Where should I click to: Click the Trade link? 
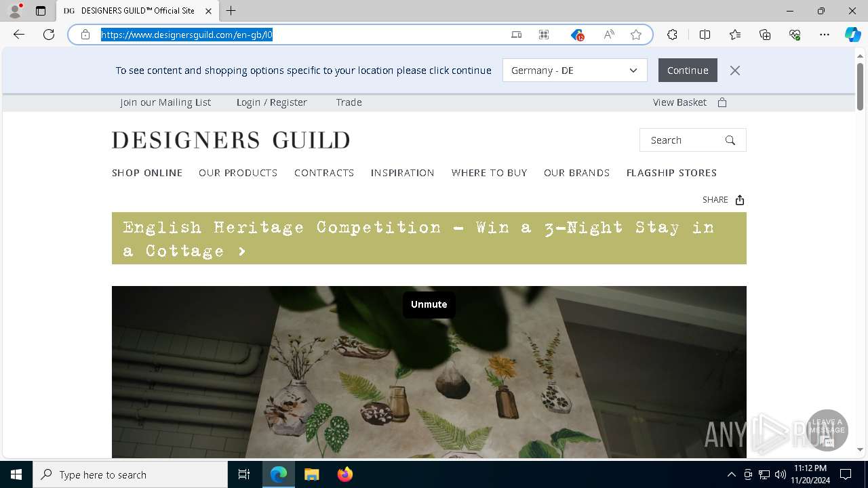coord(349,102)
